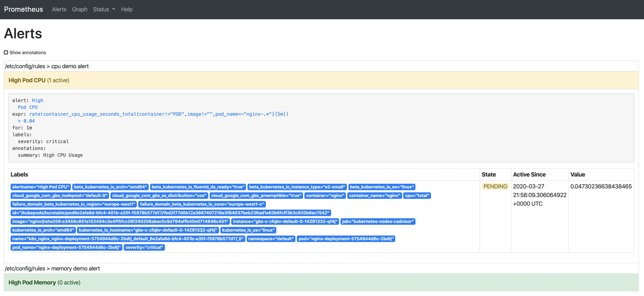Image resolution: width=644 pixels, height=296 pixels.
Task: Click the '> 0.04' threshold expression link
Action: coord(26,121)
